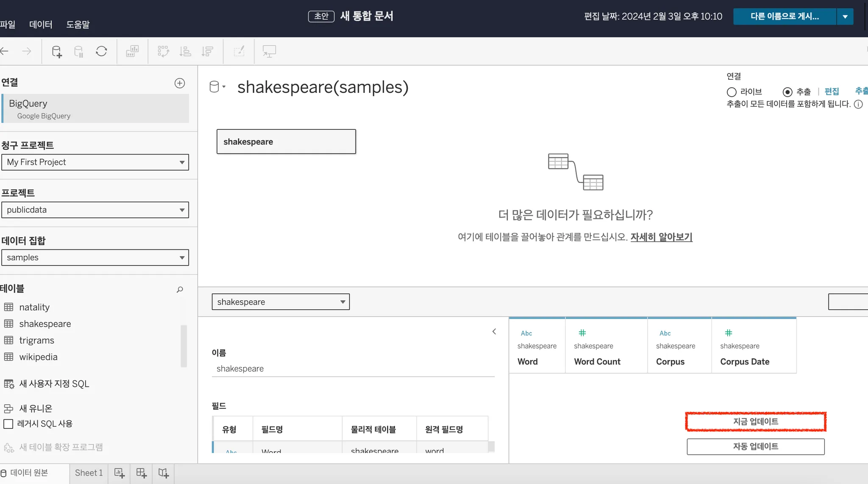This screenshot has width=868, height=484.
Task: Search tables with the magnifier icon
Action: click(x=180, y=289)
